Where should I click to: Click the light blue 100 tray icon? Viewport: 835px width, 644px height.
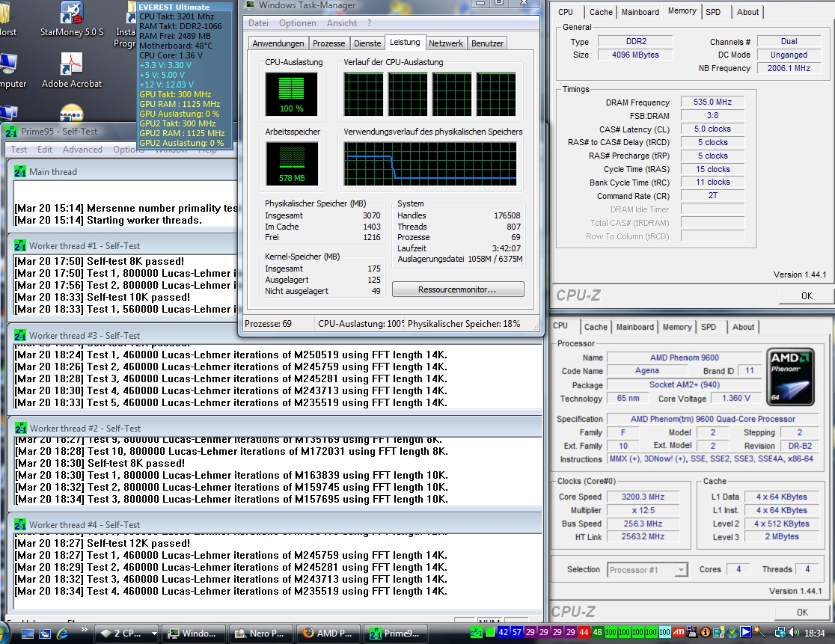click(x=664, y=632)
